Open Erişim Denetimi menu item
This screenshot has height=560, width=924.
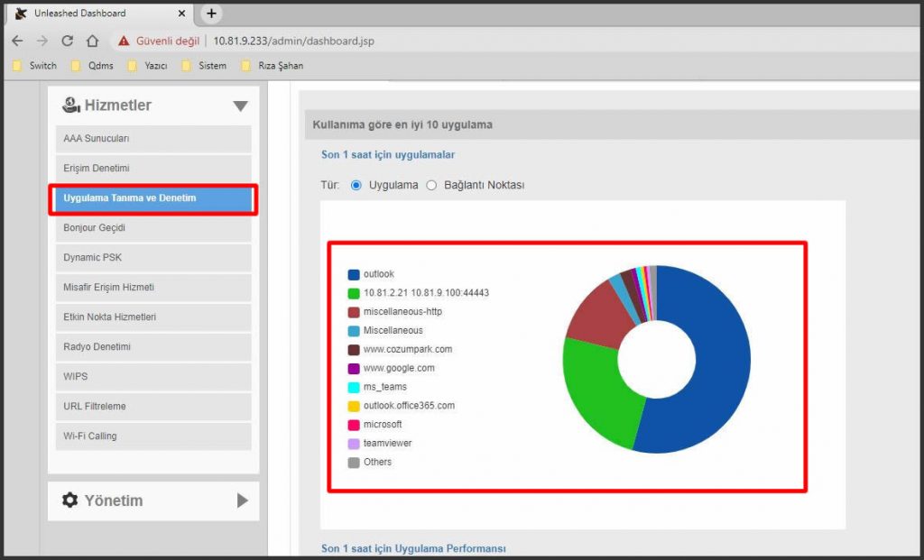(x=153, y=169)
